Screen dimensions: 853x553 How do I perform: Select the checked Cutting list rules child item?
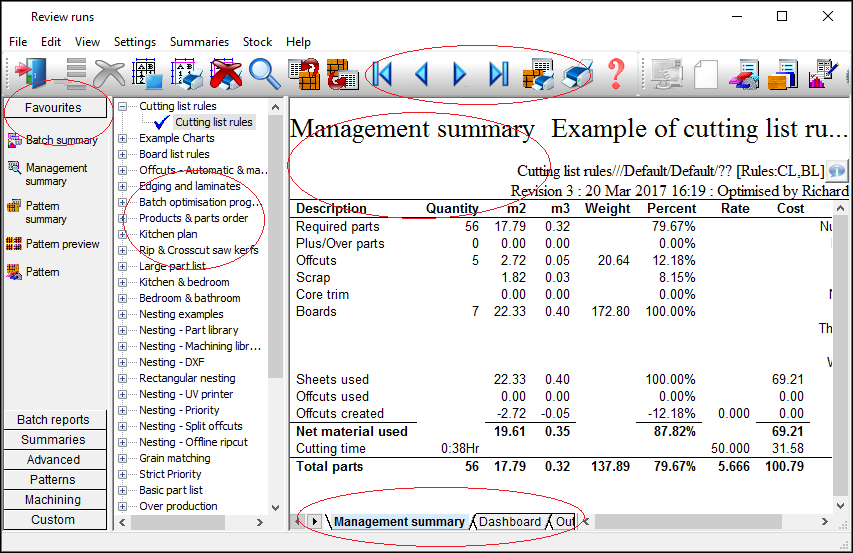213,122
